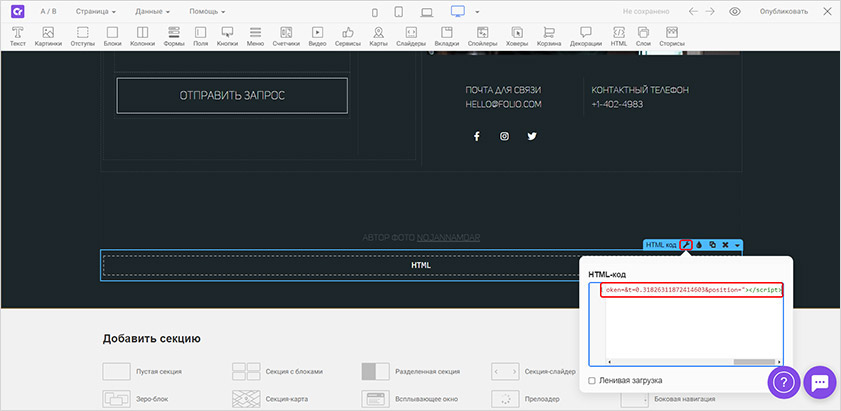Image resolution: width=841 pixels, height=411 pixels.
Task: Open the purple chat support button
Action: [820, 382]
